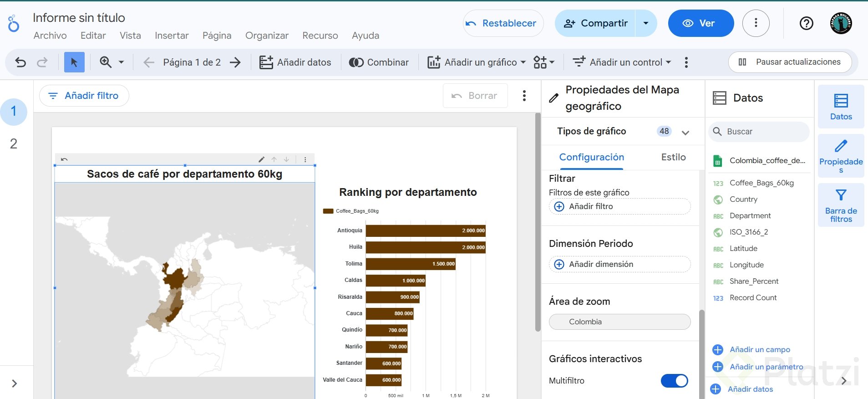Open the user account avatar
Viewport: 868px width, 399px height.
pyautogui.click(x=841, y=23)
